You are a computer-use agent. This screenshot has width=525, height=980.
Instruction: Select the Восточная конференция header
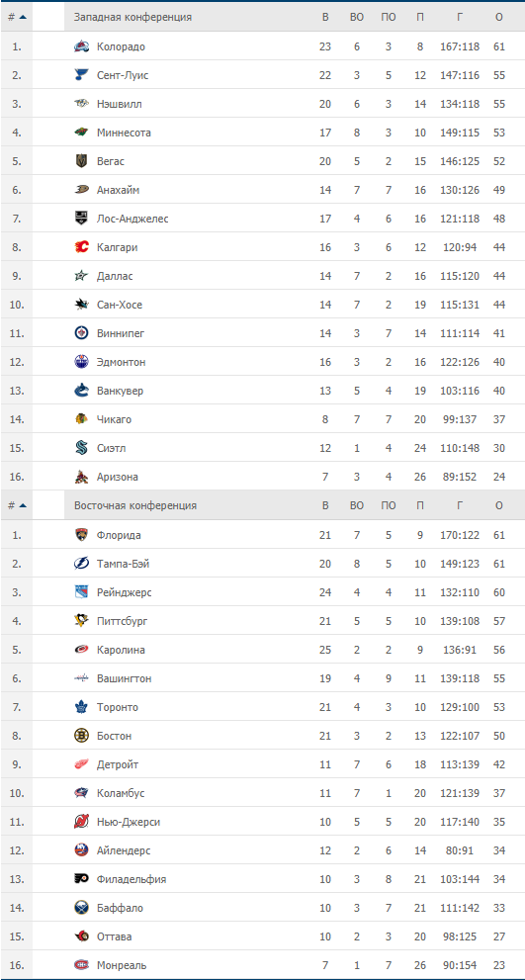point(135,505)
